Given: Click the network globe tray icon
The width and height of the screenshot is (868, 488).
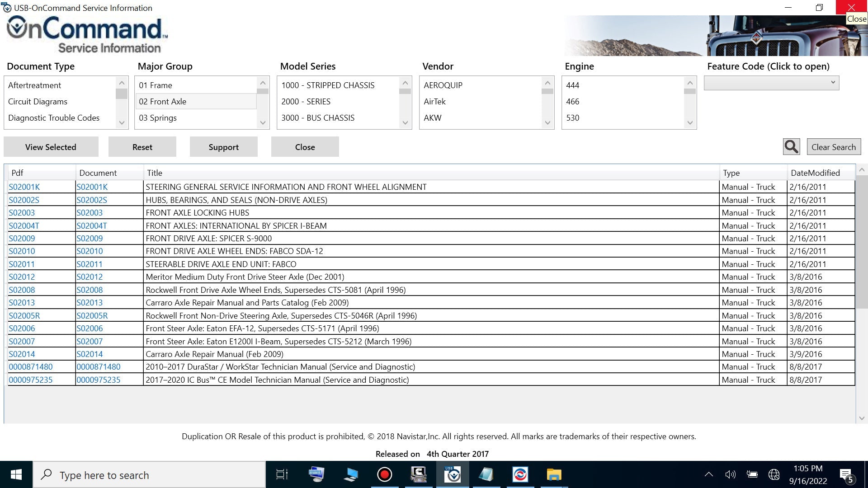Looking at the screenshot, I should point(774,474).
